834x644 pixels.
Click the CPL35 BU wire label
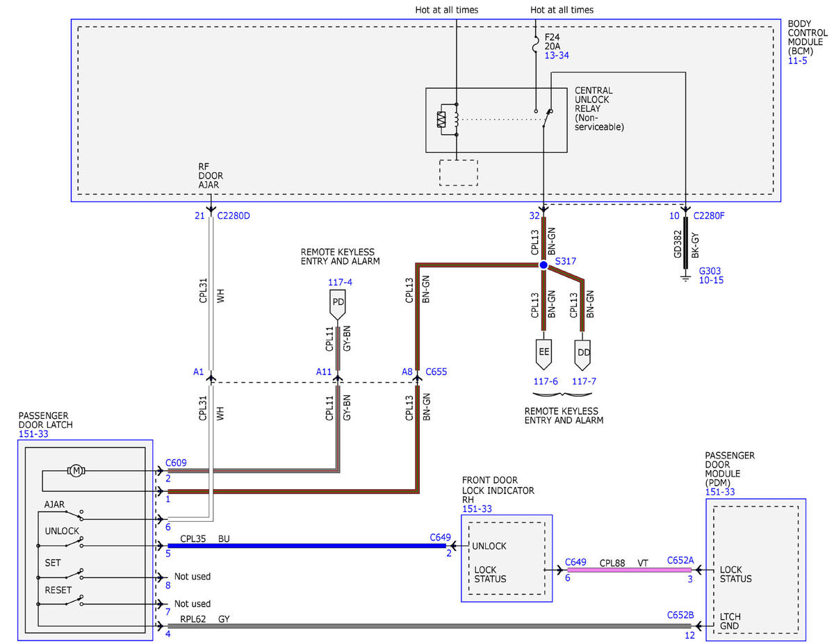tap(204, 538)
